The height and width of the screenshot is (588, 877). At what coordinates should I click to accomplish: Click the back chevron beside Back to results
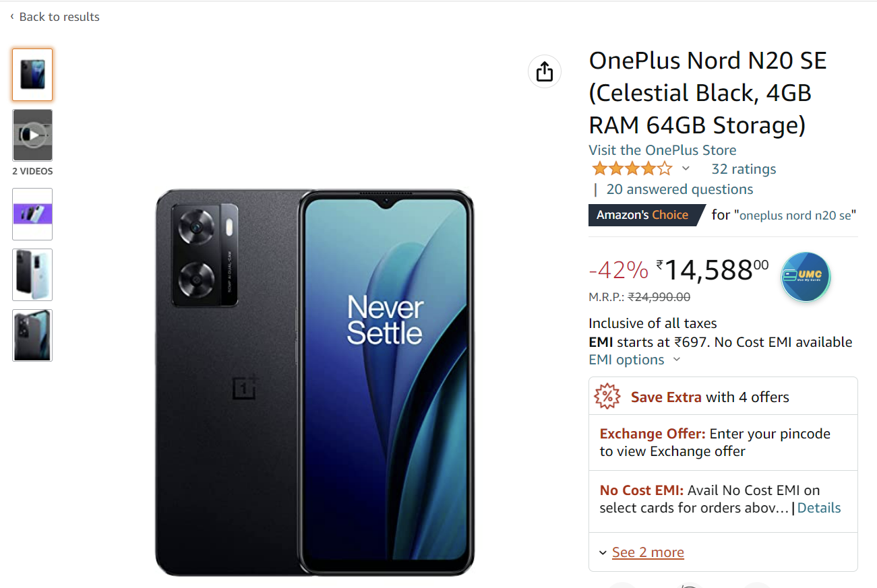(x=11, y=16)
